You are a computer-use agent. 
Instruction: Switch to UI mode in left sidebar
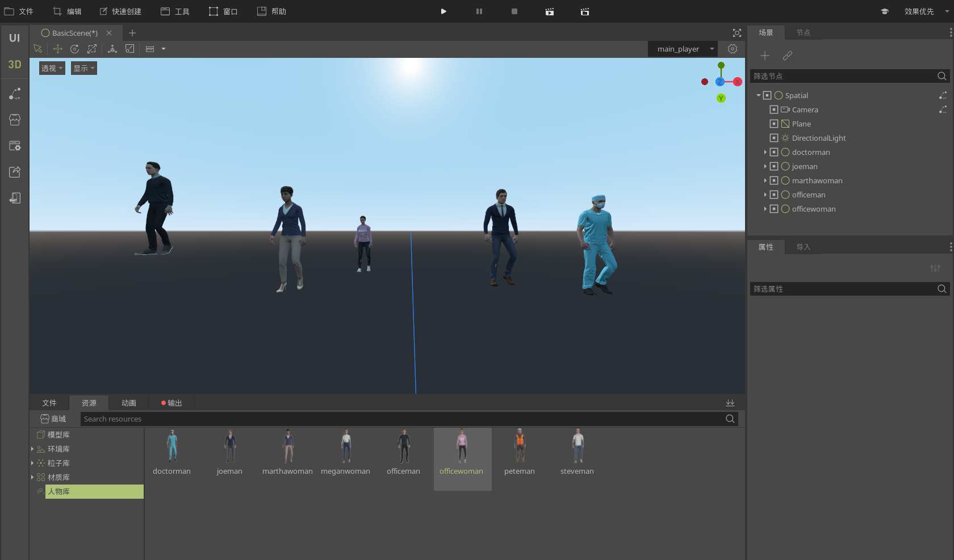coord(15,38)
